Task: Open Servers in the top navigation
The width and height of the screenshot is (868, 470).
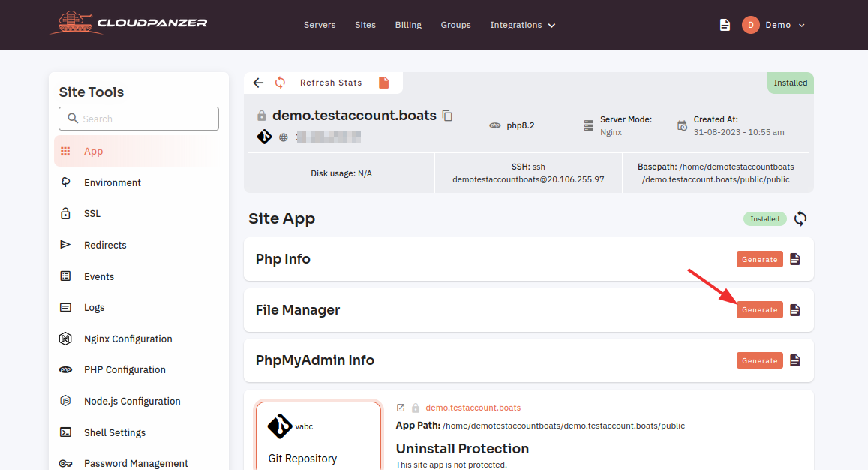Action: pyautogui.click(x=320, y=25)
